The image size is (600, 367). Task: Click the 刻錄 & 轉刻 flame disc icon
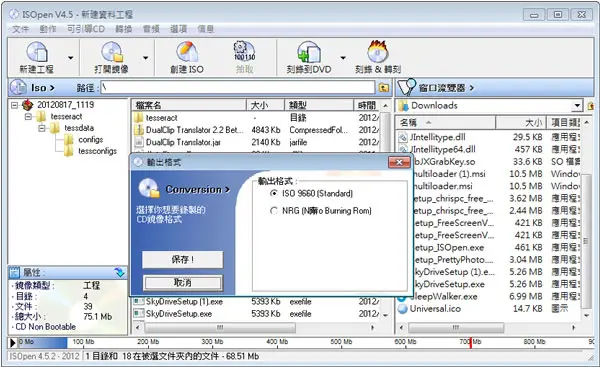tap(378, 51)
